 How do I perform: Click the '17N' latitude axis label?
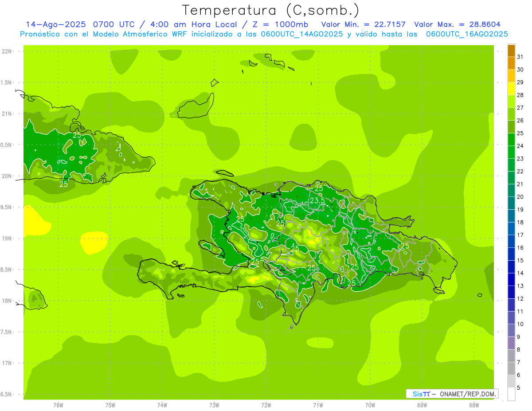click(7, 363)
